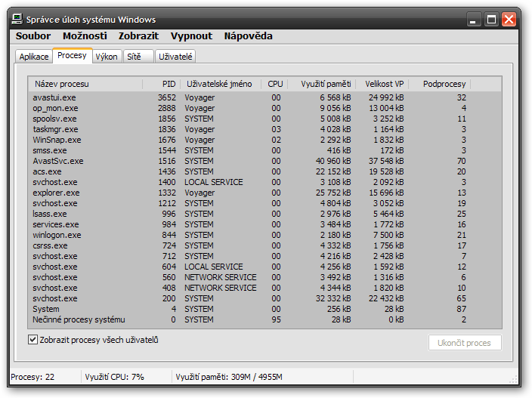Viewport: 532px width, 398px height.
Task: Select svchost.exe with PID 712
Action: point(264,256)
